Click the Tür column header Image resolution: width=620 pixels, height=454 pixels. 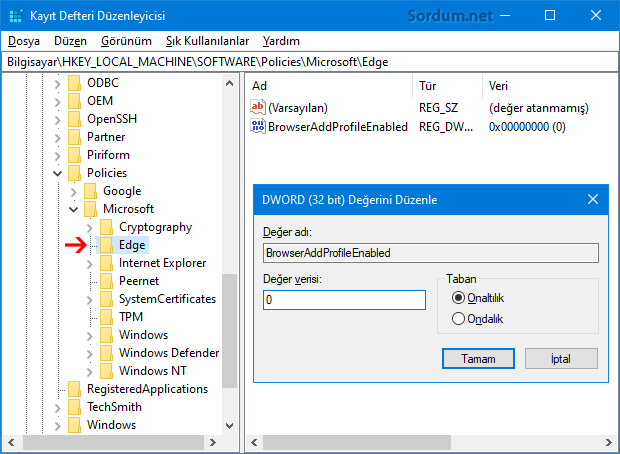(448, 85)
